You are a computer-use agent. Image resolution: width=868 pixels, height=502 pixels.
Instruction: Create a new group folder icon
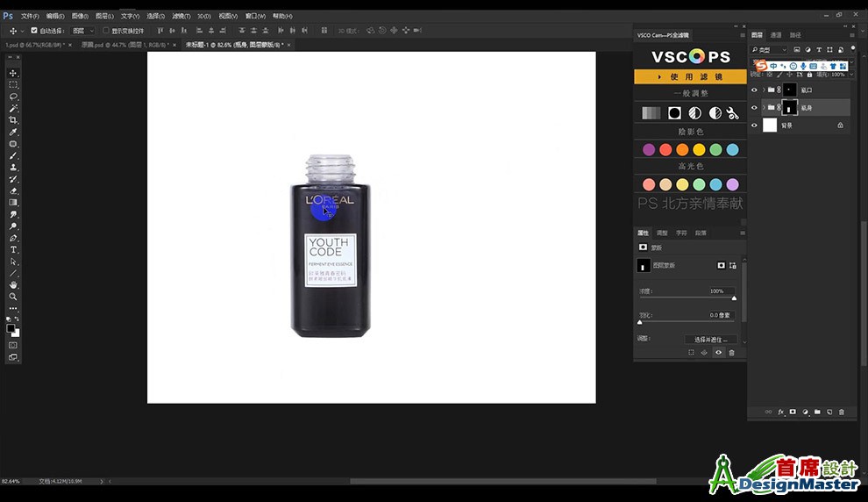[817, 412]
